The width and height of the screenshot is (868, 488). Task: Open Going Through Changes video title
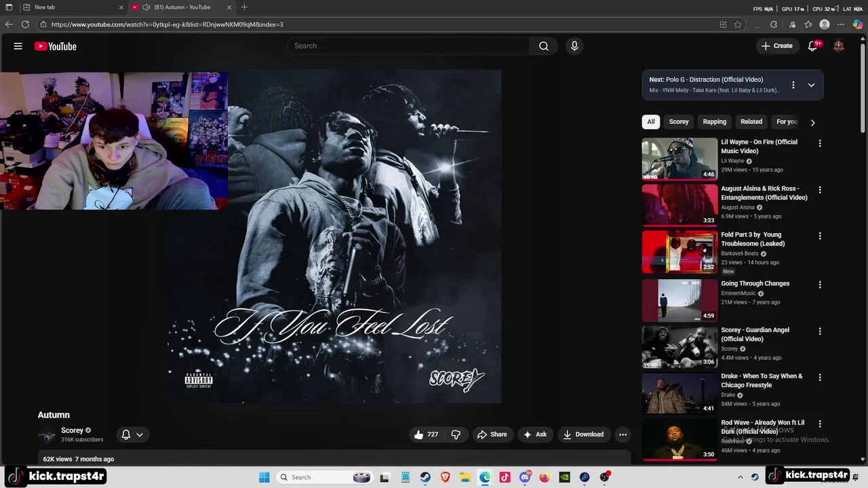click(755, 283)
